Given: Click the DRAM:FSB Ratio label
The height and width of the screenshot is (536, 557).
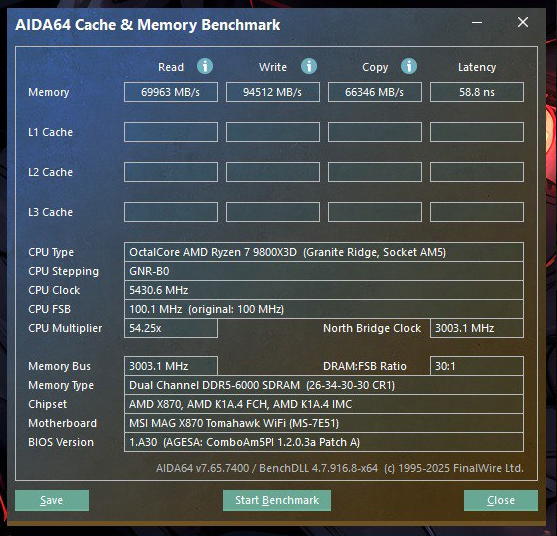Looking at the screenshot, I should coord(364,366).
